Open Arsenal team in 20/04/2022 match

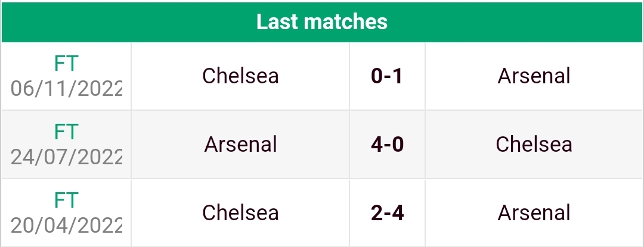[x=534, y=212]
